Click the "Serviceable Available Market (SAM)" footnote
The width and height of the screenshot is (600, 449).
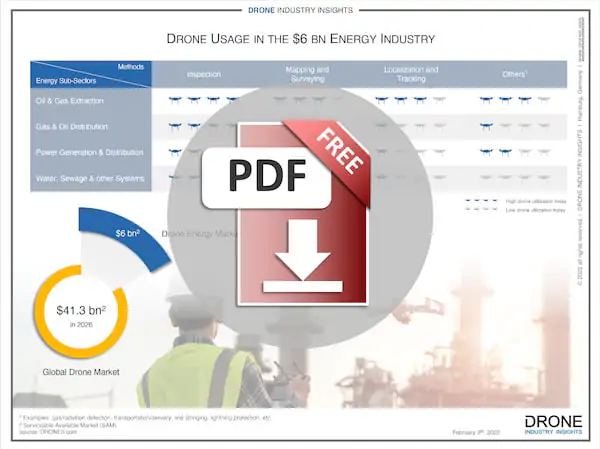tap(69, 425)
